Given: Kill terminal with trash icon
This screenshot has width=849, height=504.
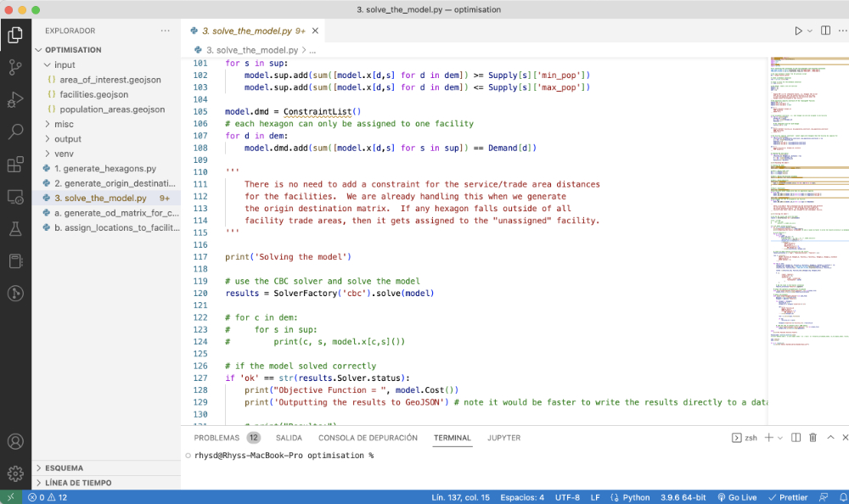Looking at the screenshot, I should tap(812, 438).
